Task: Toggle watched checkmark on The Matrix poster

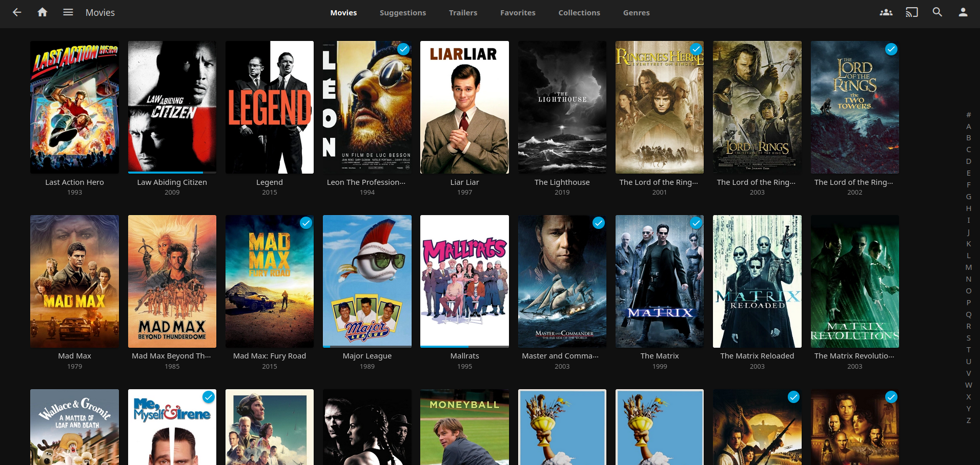Action: point(696,223)
